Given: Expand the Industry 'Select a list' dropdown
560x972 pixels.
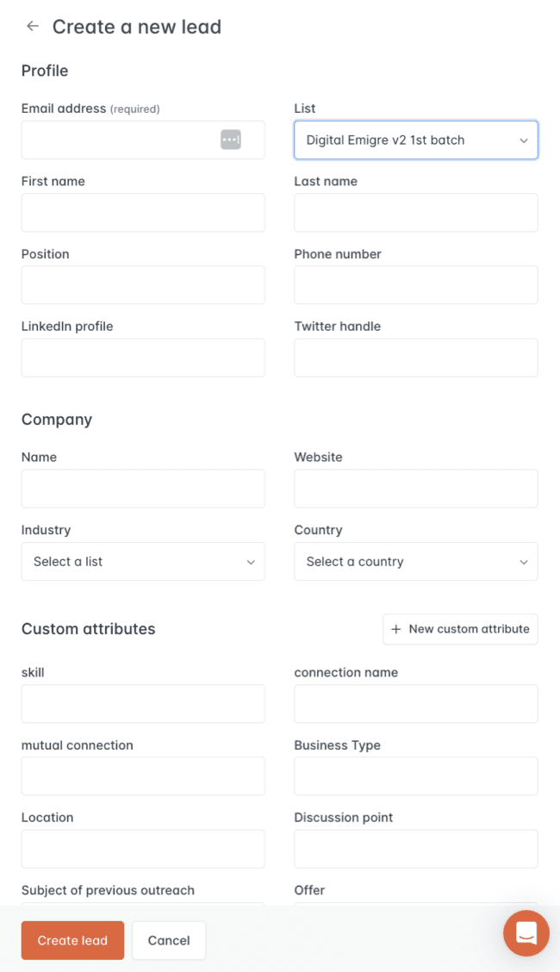Looking at the screenshot, I should coord(142,561).
